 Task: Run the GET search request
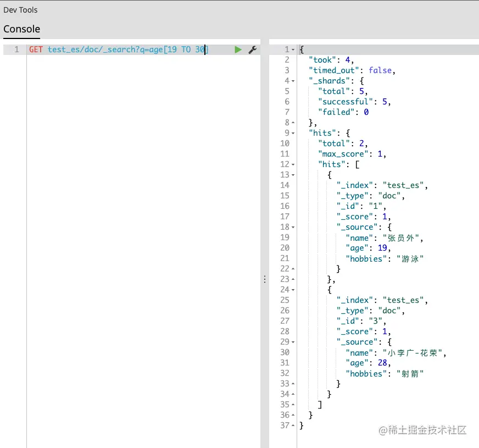pyautogui.click(x=238, y=49)
